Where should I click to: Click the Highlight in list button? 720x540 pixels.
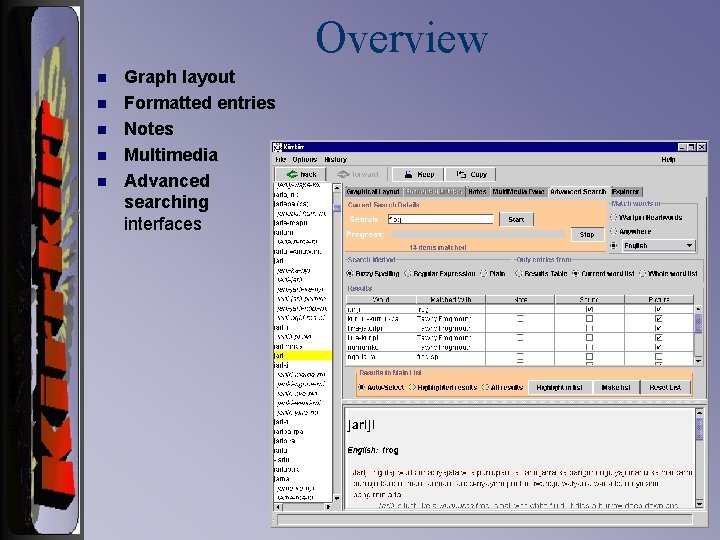point(559,388)
